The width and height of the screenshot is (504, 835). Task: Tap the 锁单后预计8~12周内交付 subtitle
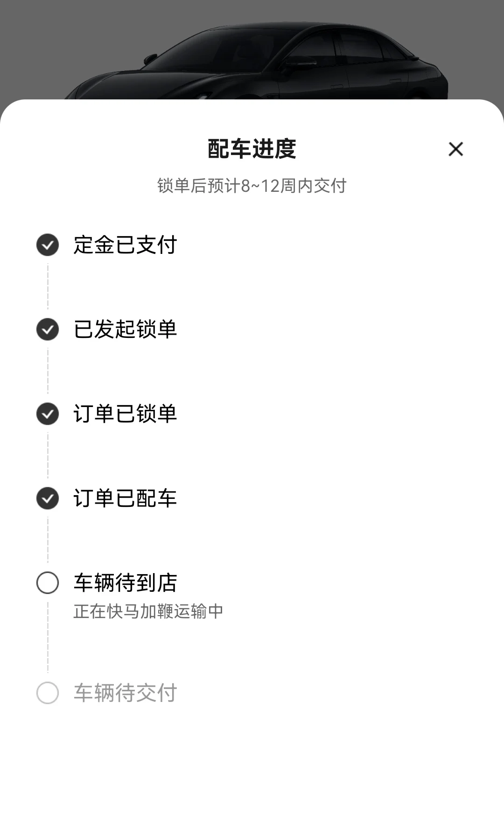pos(252,186)
